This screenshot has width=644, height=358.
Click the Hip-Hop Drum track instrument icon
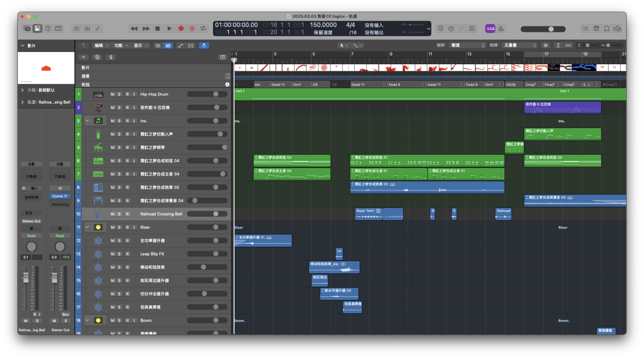(x=98, y=94)
